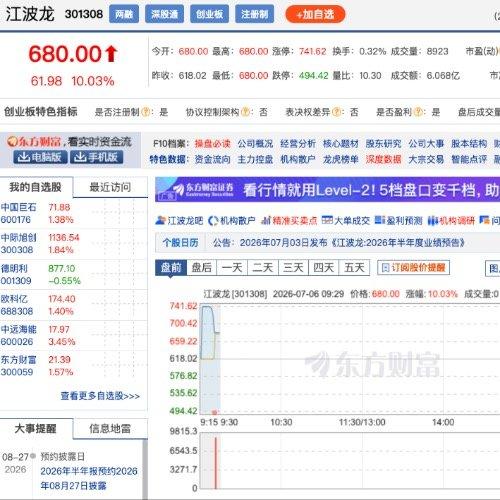
Task: Download 电脑版 client
Action: click(40, 157)
